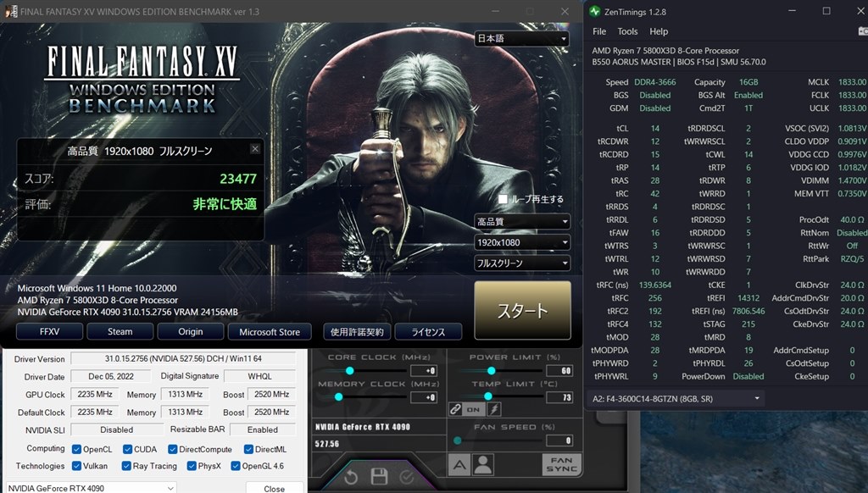Click GPU-Z Driver Version field
Image resolution: width=868 pixels, height=493 pixels.
click(x=183, y=358)
